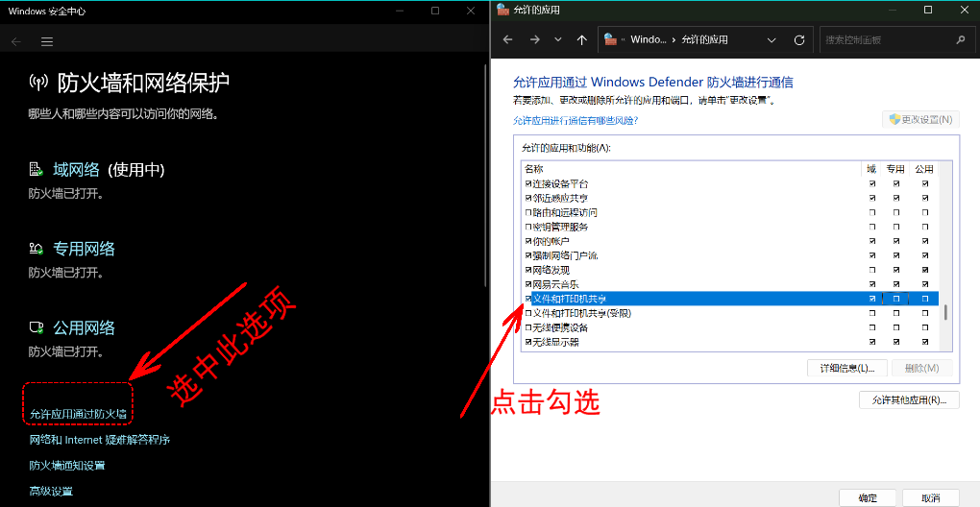Click the allowed apps list scrollbar thumb

(946, 312)
